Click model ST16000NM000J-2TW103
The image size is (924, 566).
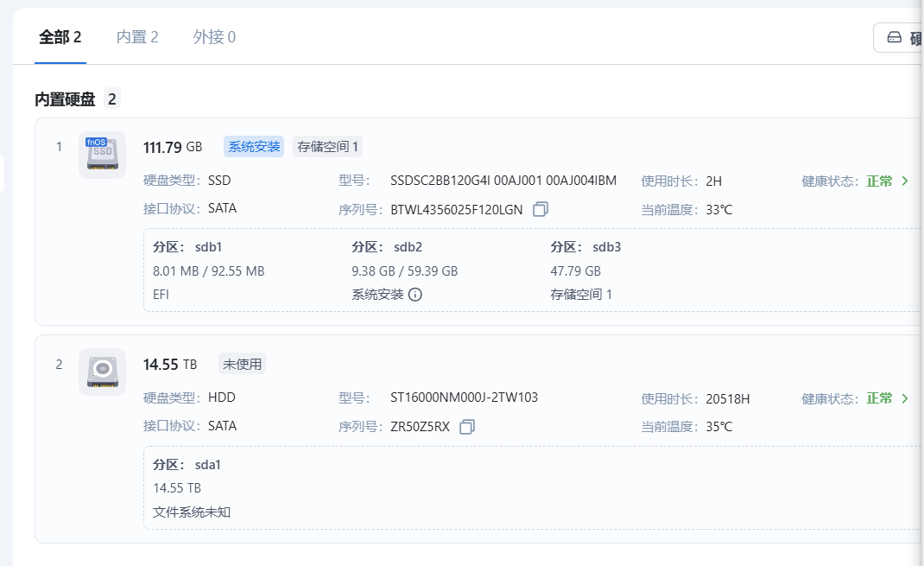[x=465, y=397]
